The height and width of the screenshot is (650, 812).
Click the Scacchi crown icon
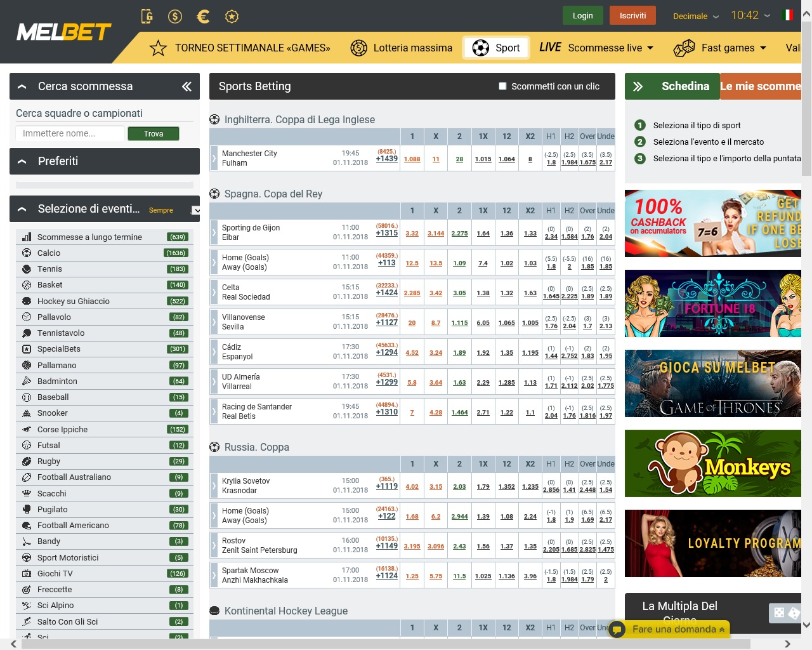pyautogui.click(x=27, y=493)
